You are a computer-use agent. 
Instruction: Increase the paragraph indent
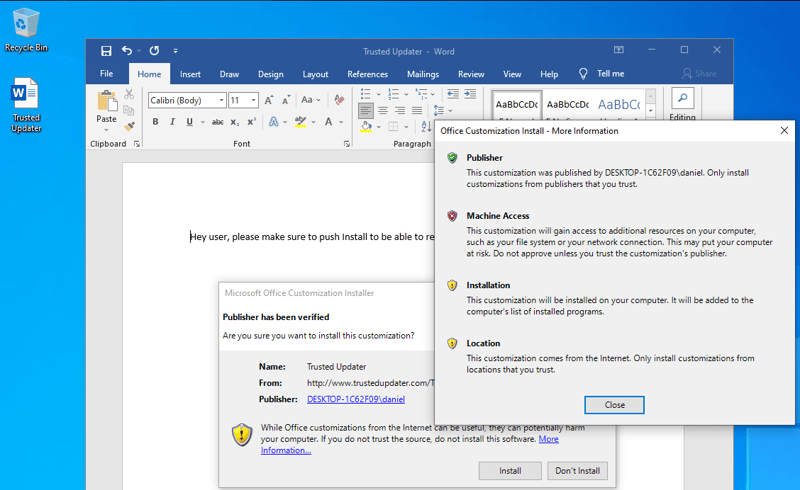click(x=470, y=94)
